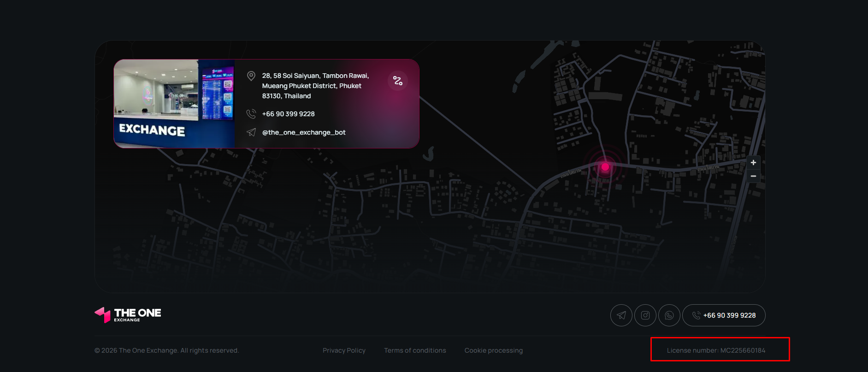Click the paper plane icon beside bot handle

[x=251, y=132]
